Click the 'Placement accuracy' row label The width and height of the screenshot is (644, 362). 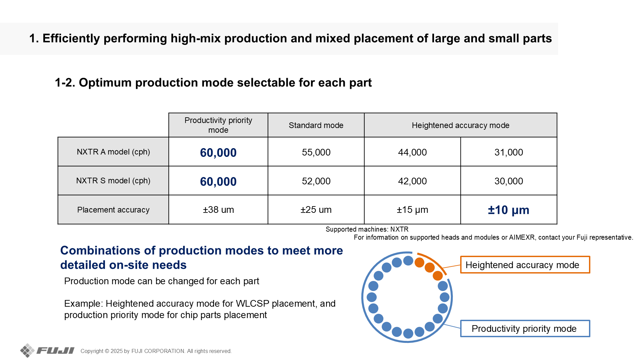tap(113, 210)
